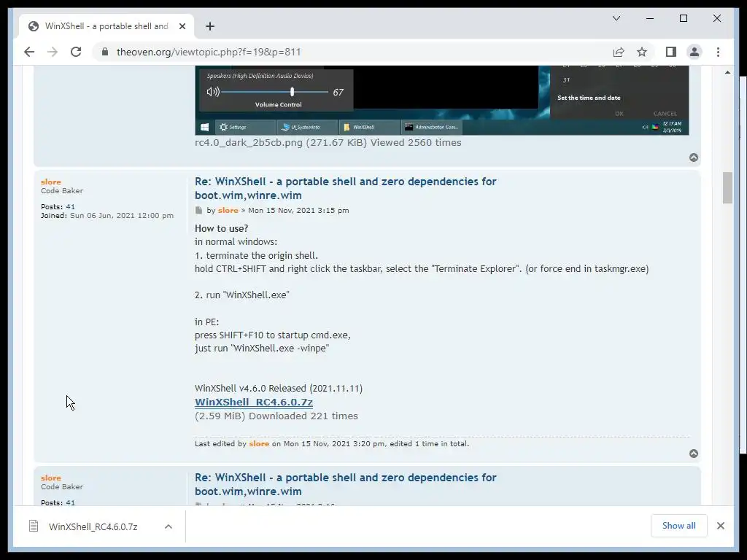Open the title link of the bottom post

point(345,484)
